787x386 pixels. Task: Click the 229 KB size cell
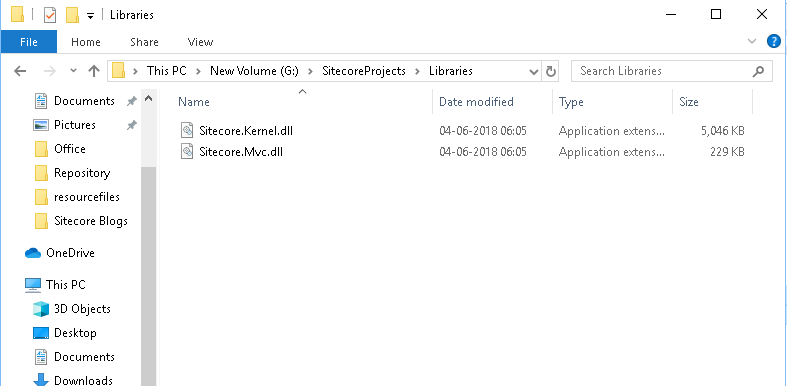[727, 152]
